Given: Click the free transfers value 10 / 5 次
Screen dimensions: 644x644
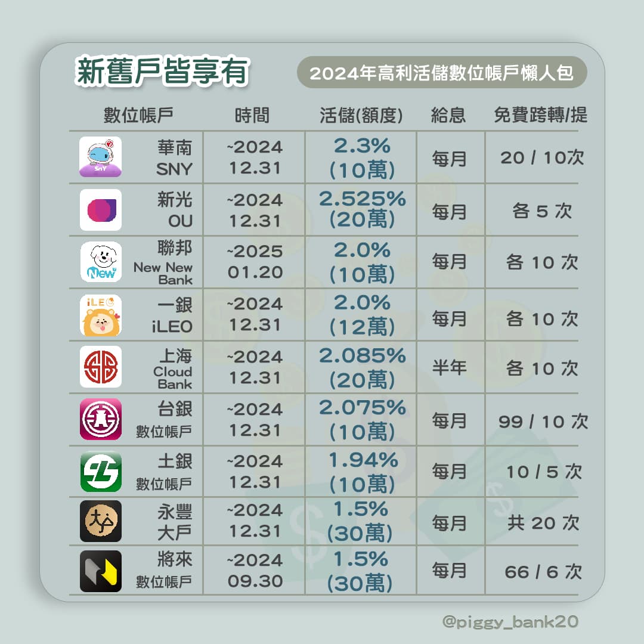Looking at the screenshot, I should [544, 472].
